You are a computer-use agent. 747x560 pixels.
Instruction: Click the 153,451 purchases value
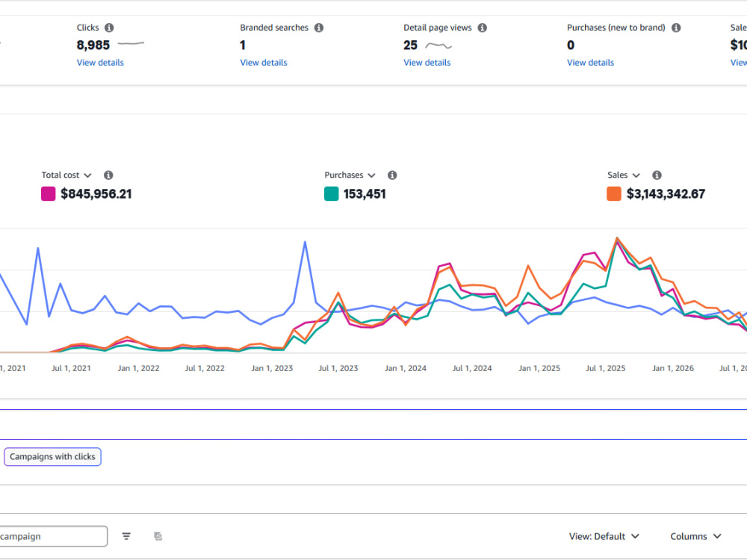click(365, 194)
